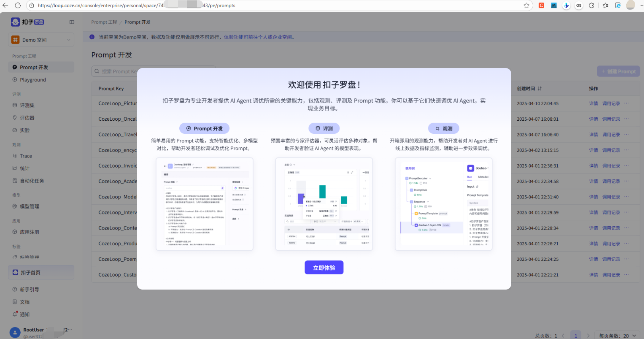Viewport: 644px width, 339px height.
Task: Open the extensions puzzle icon
Action: (592, 5)
